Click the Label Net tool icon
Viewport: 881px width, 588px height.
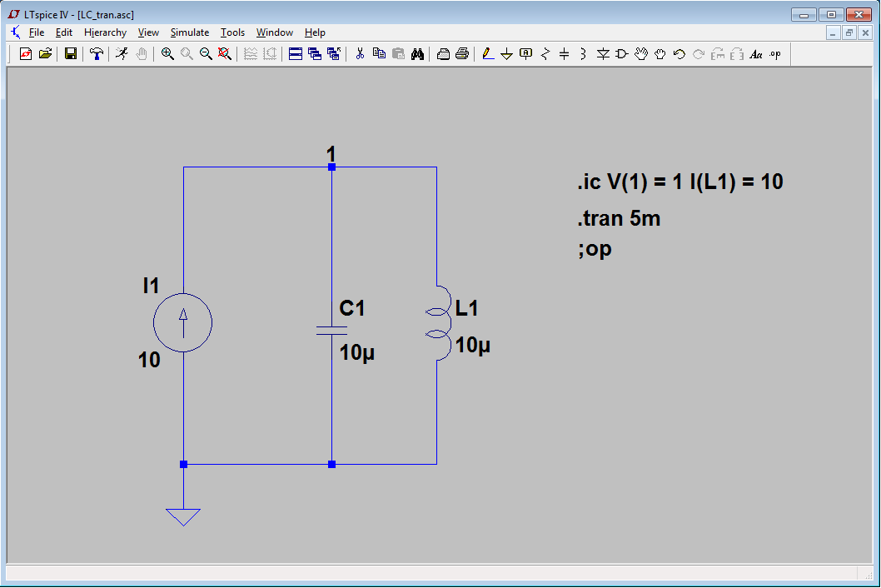(x=525, y=54)
